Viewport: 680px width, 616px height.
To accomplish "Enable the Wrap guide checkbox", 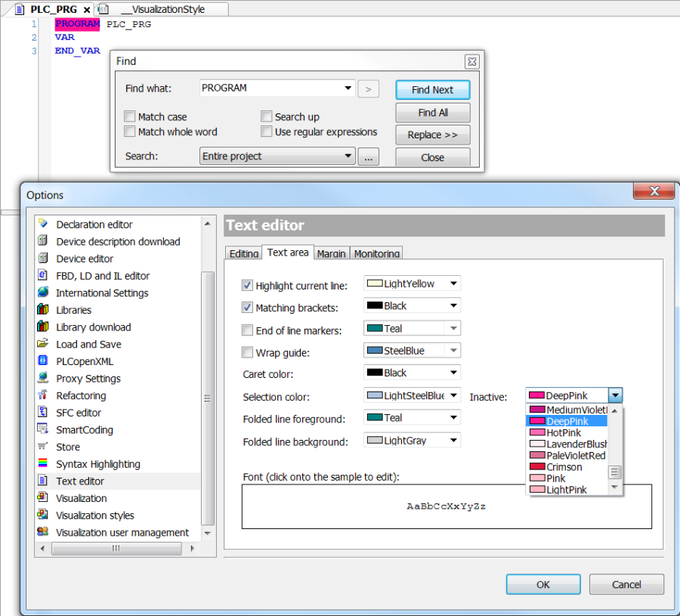I will pyautogui.click(x=247, y=352).
